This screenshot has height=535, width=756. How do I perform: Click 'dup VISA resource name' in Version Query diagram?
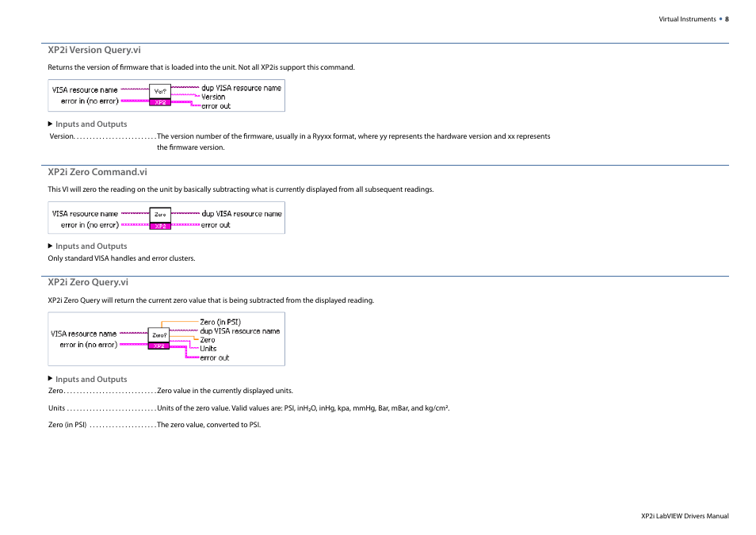point(241,88)
